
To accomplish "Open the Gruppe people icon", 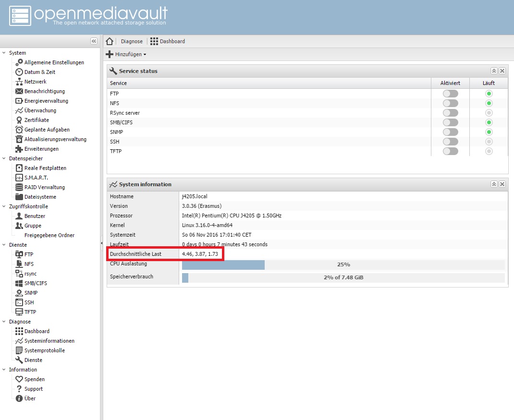I will (19, 226).
